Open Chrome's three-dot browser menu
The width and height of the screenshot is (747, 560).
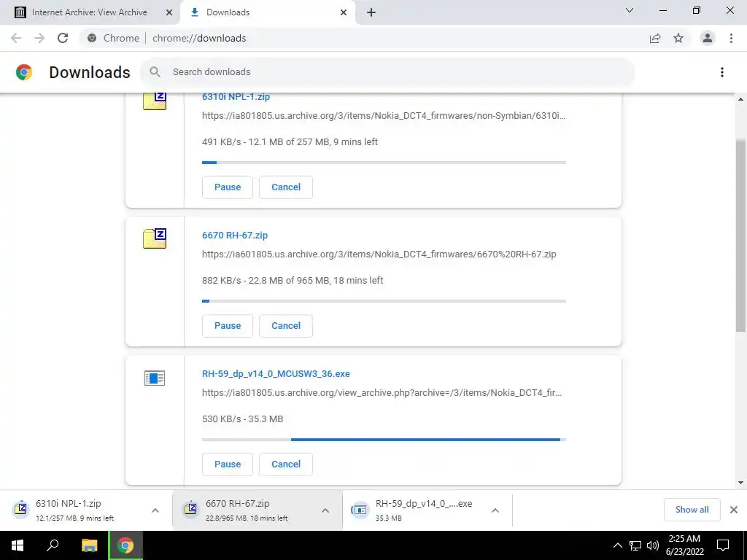(x=731, y=38)
